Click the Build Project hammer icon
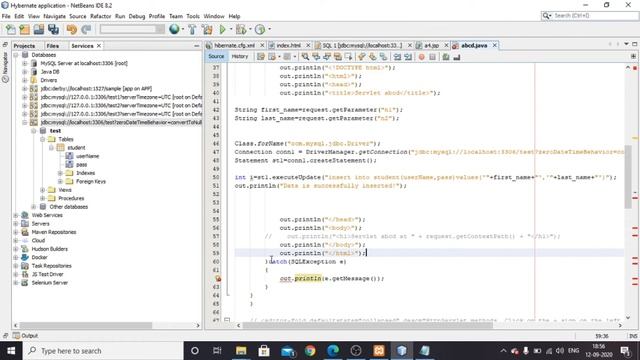 [192, 29]
